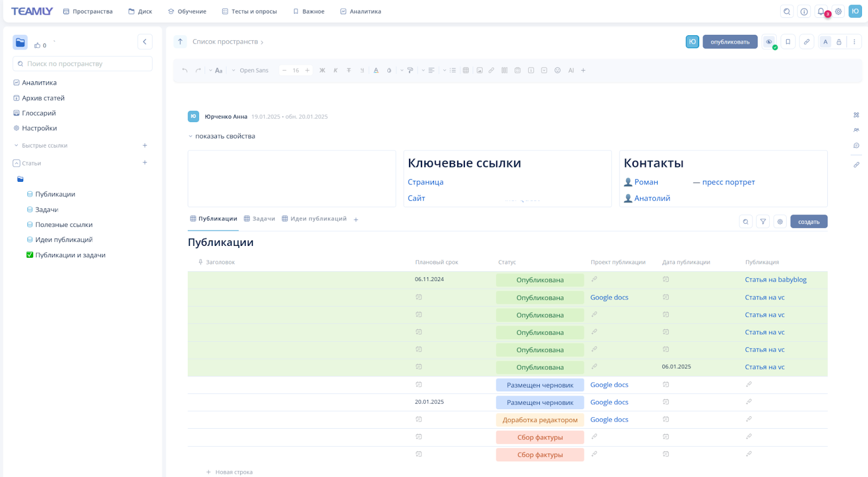The image size is (868, 477).
Task: Add a new table tab with plus
Action: (356, 220)
